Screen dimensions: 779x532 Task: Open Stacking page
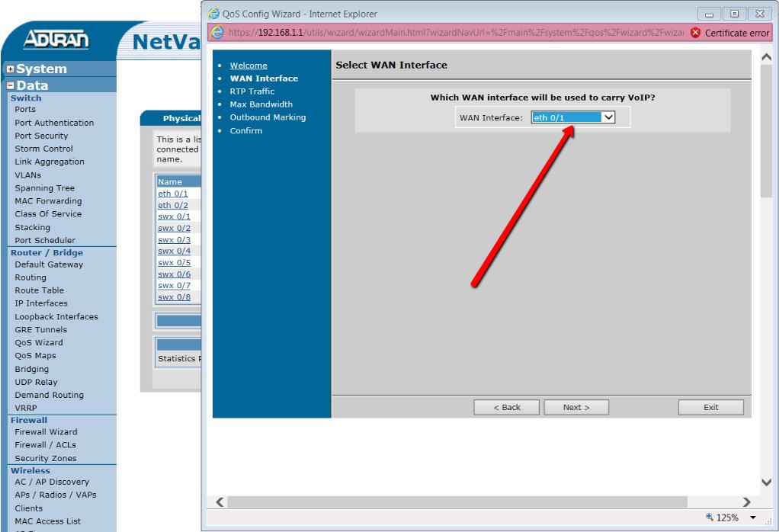pyautogui.click(x=32, y=227)
